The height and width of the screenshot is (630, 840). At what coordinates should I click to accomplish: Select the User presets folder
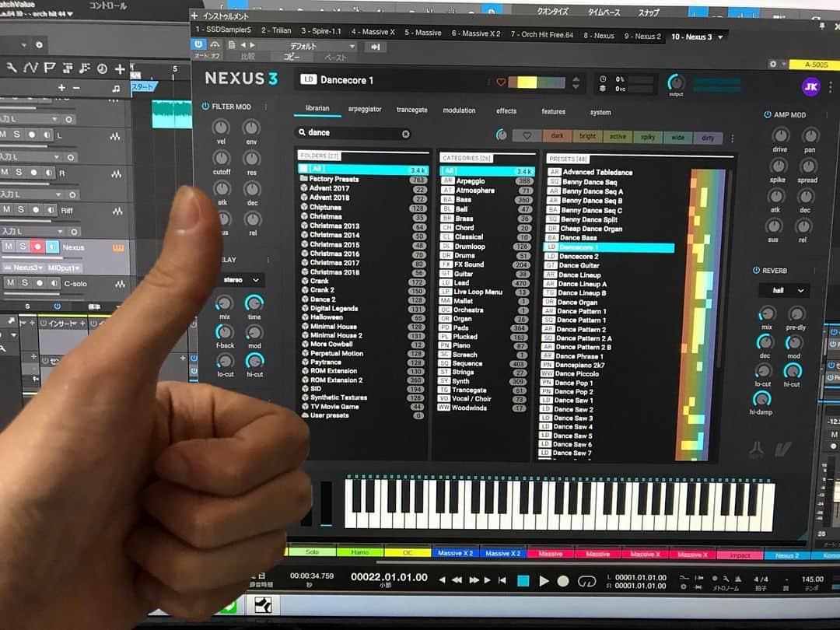[x=363, y=415]
